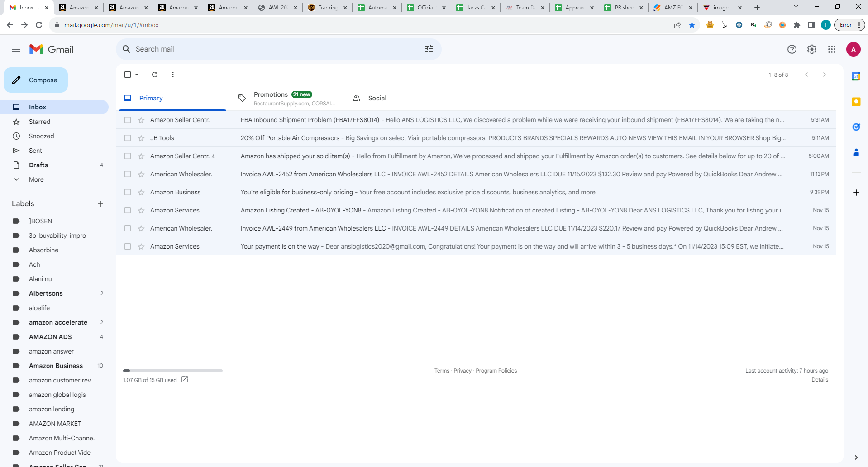This screenshot has width=868, height=467.
Task: Star the Your payment is on the way email
Action: [x=141, y=246]
